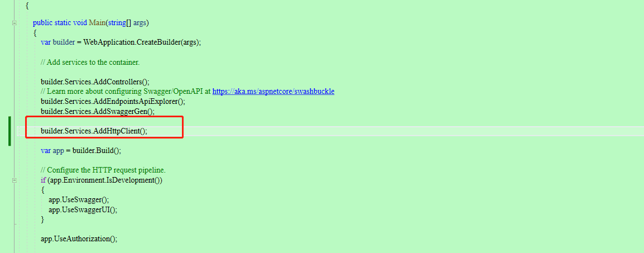Image resolution: width=644 pixels, height=253 pixels.
Task: Collapse the IsDevelopment if block
Action: tap(15, 180)
